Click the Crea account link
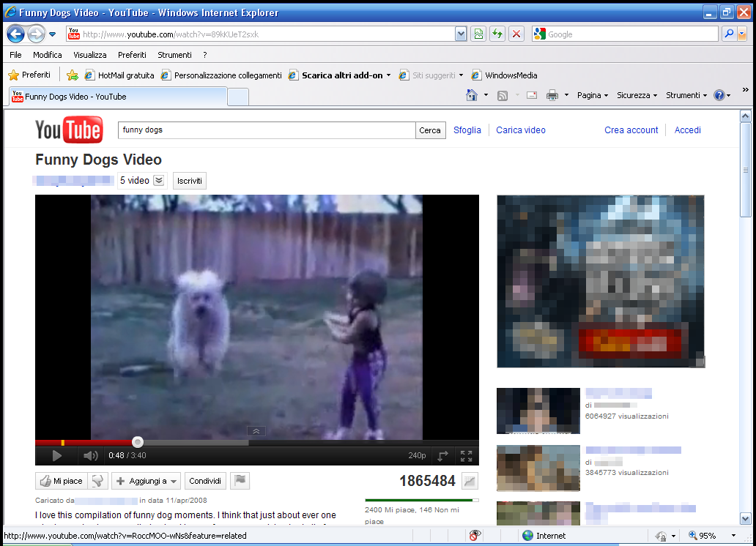Screen dimensions: 756x546 (631, 130)
